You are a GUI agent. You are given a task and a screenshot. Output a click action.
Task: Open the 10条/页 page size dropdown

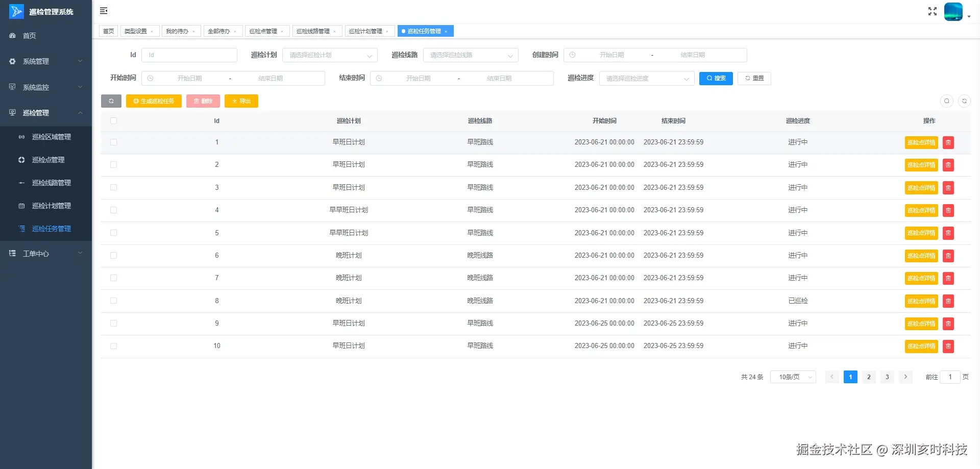coord(793,377)
